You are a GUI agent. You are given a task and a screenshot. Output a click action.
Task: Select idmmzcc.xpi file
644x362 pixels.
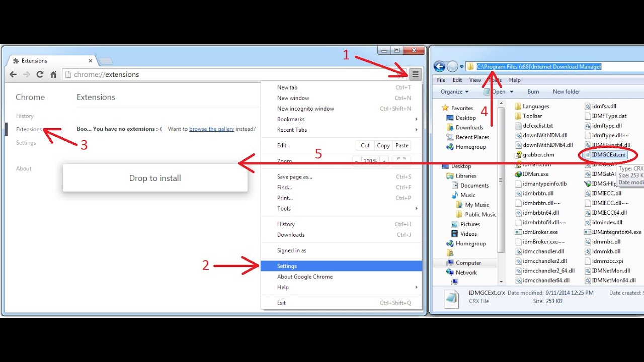pos(604,261)
